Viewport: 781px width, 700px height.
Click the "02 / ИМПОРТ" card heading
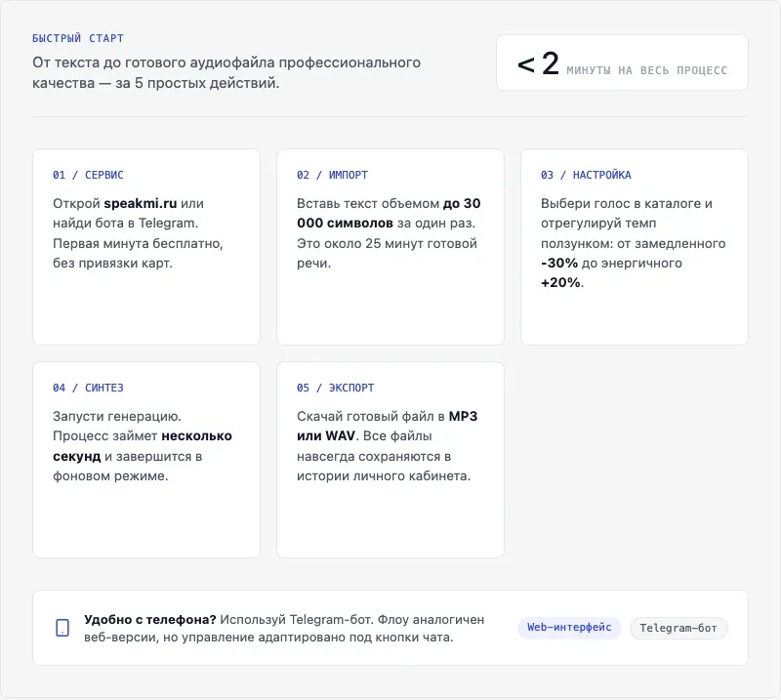[332, 175]
